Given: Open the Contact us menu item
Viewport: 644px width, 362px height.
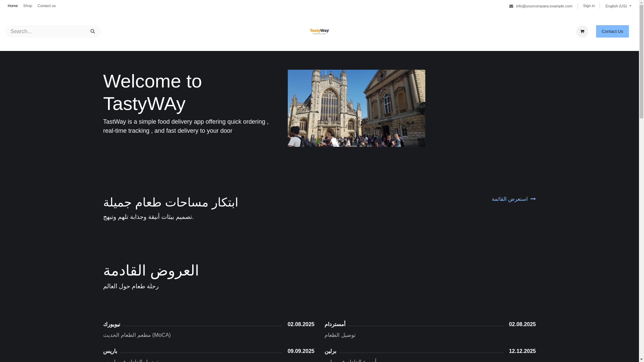Looking at the screenshot, I should [47, 6].
